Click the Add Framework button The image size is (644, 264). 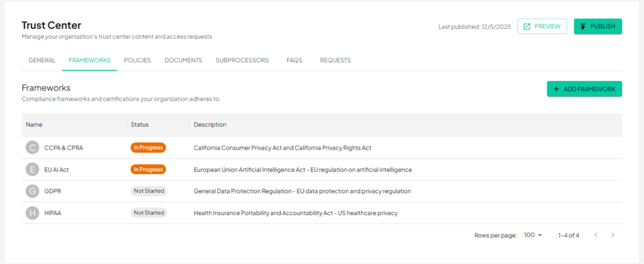click(x=584, y=89)
